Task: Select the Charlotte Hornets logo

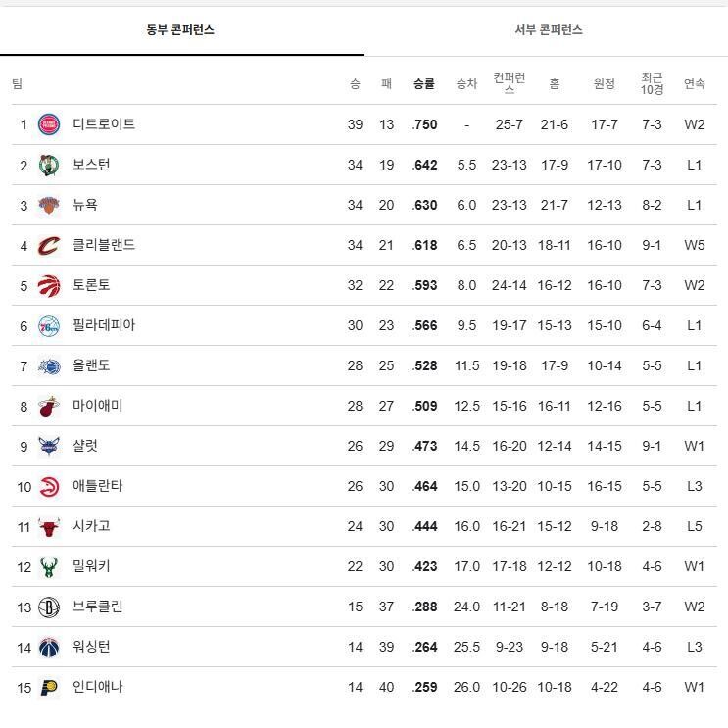Action: tap(49, 446)
